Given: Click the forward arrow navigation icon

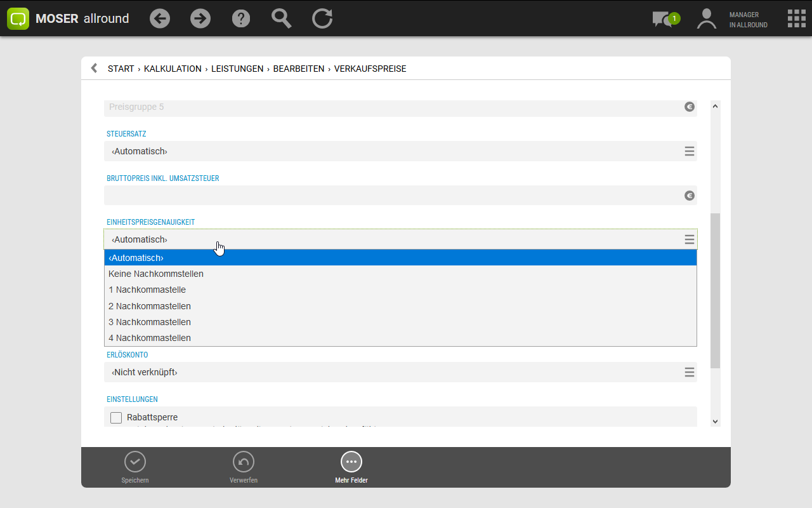Looking at the screenshot, I should (x=200, y=18).
